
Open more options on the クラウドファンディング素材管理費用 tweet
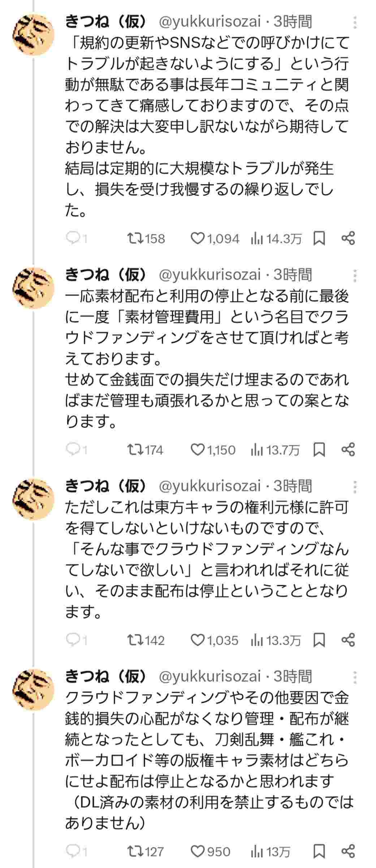point(355,276)
